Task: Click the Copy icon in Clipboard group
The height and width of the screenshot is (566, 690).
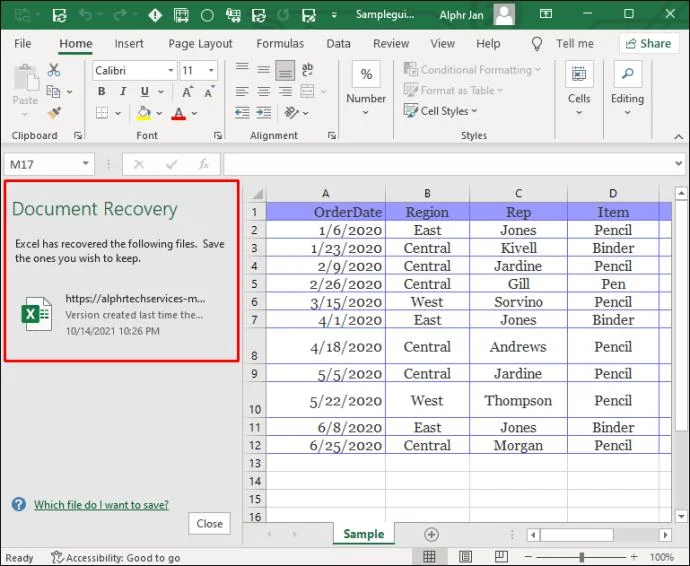Action: tap(53, 92)
